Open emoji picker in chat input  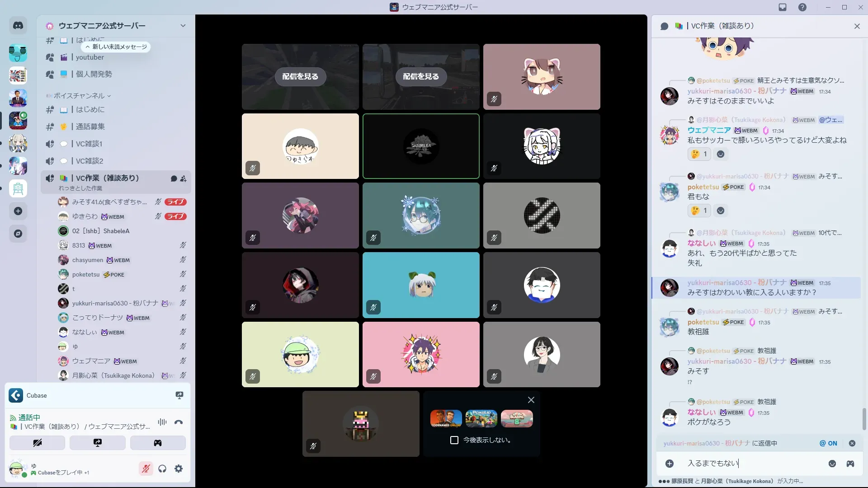coord(832,464)
